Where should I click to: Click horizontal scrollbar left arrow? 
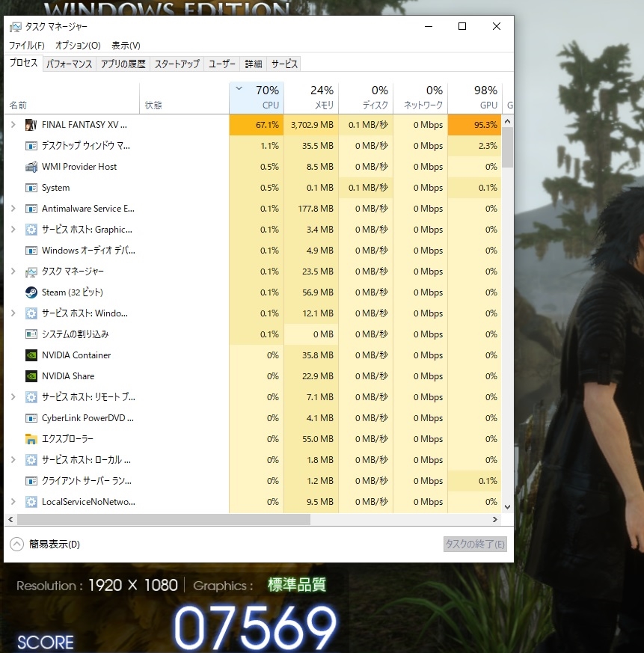10,519
